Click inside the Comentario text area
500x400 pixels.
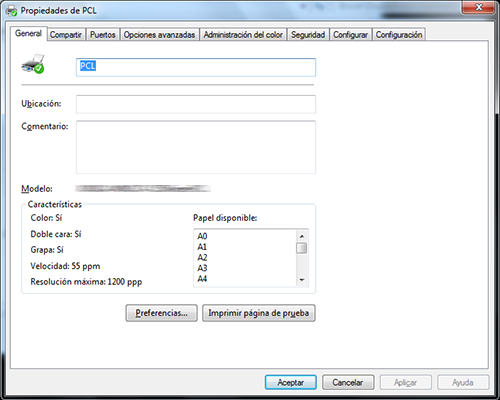coord(196,147)
